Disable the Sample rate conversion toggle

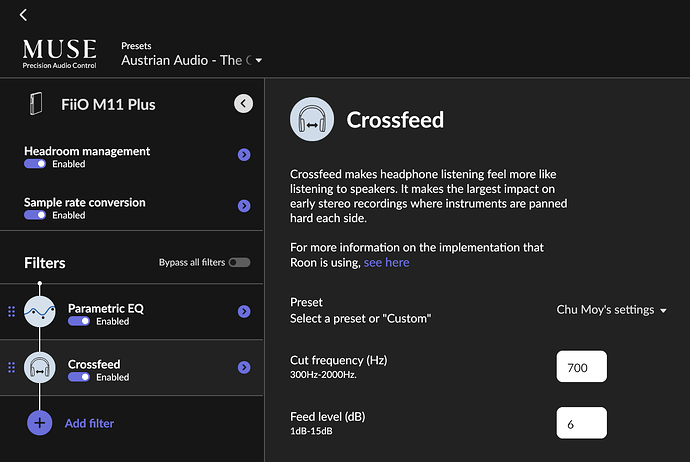35,215
